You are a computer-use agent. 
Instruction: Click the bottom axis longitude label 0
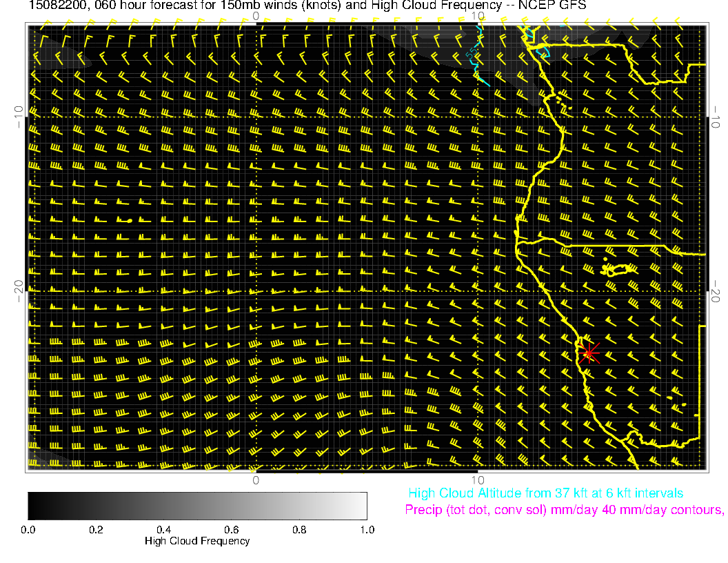tap(256, 480)
